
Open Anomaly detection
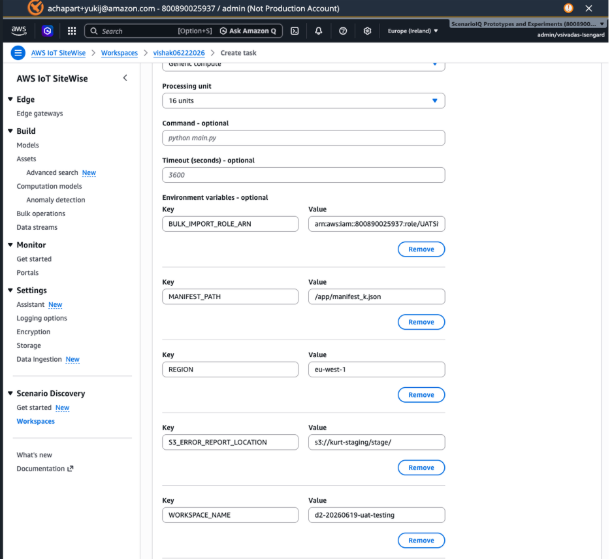pos(56,200)
